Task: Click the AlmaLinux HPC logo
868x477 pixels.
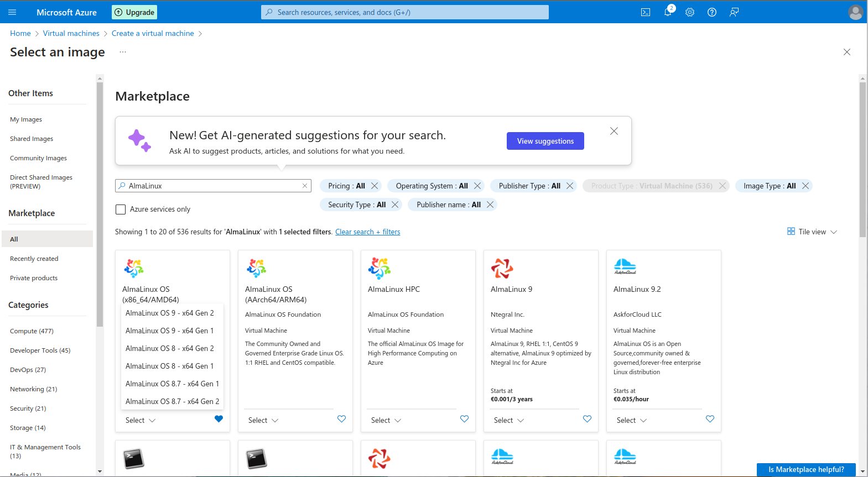Action: click(380, 268)
